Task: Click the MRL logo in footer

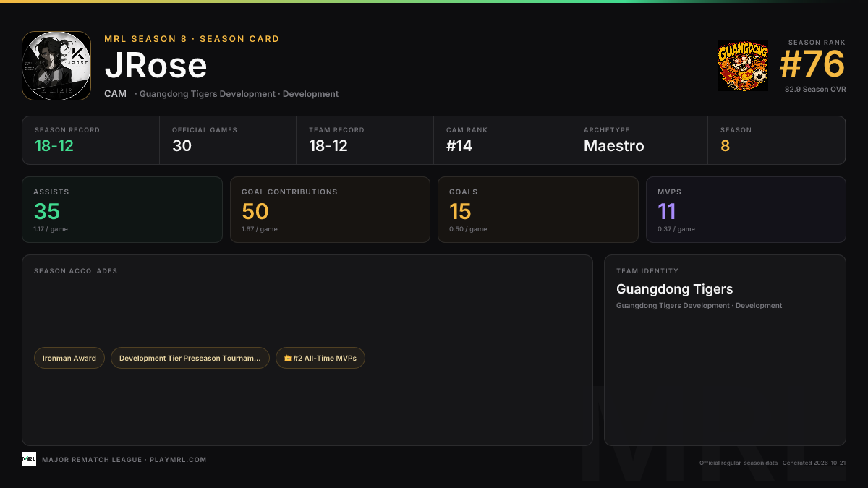Action: [29, 459]
